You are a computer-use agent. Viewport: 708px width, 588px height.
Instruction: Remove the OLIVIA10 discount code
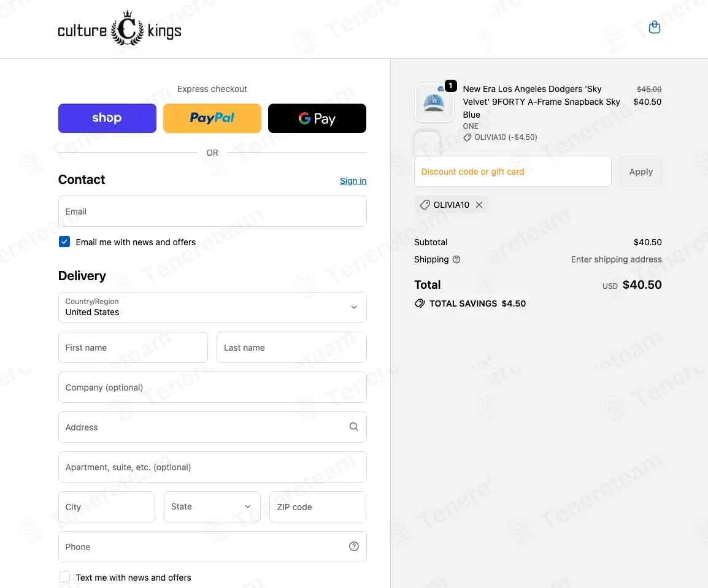click(479, 205)
